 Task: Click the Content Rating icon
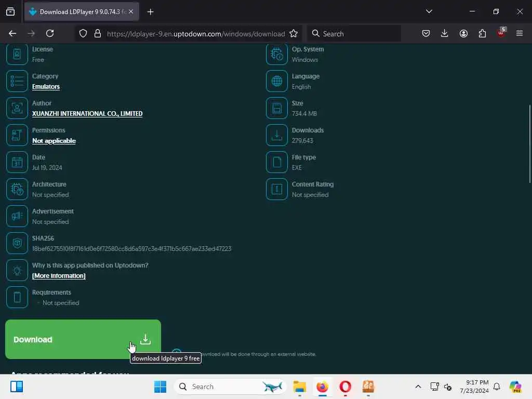[277, 189]
